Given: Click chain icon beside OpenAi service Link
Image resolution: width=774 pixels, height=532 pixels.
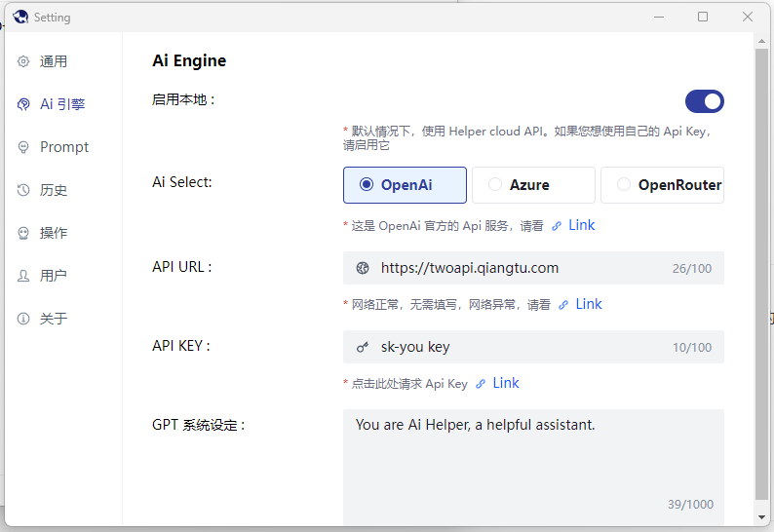Looking at the screenshot, I should pos(557,226).
